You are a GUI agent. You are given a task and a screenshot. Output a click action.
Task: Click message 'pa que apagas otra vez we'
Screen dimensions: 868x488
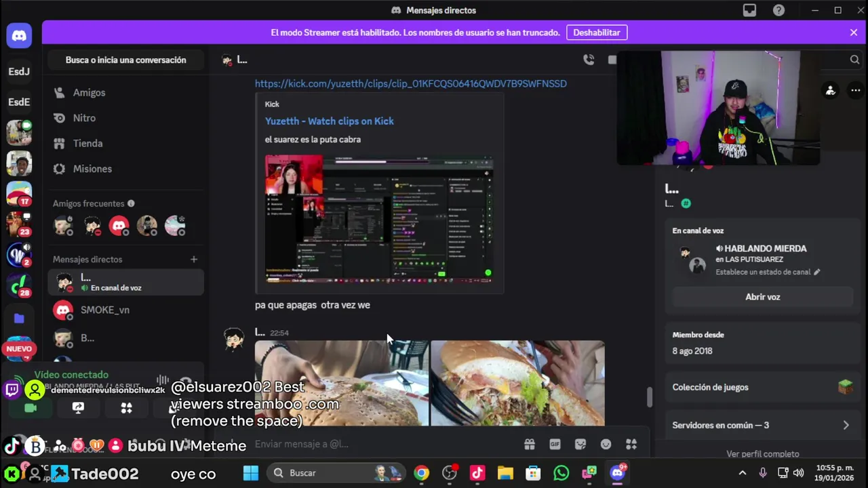coord(313,305)
